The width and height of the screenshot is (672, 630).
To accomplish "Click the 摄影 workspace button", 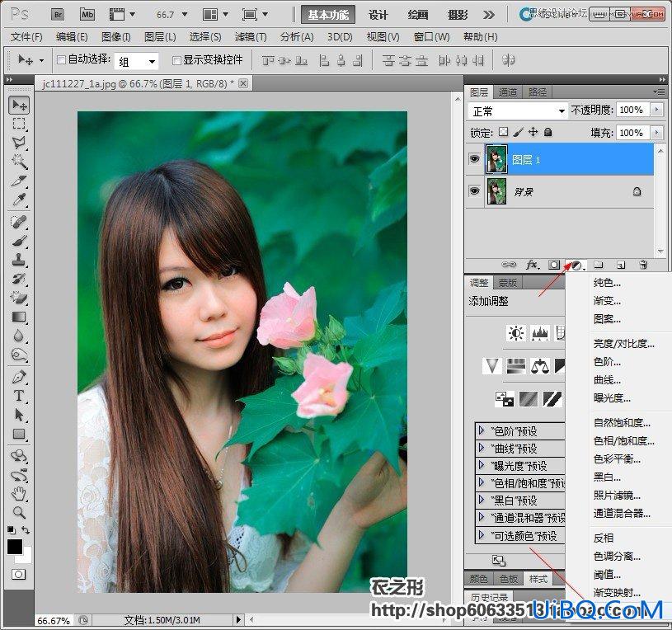I will pos(458,15).
